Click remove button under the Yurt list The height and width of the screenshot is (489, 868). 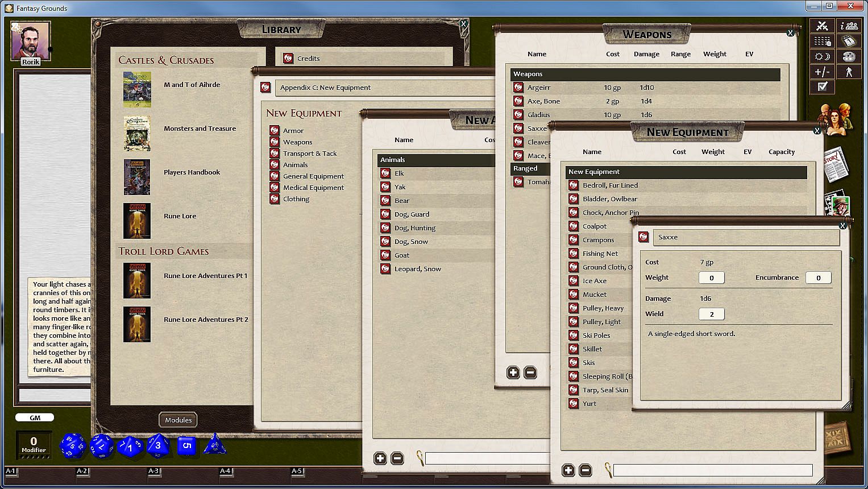[x=585, y=470]
